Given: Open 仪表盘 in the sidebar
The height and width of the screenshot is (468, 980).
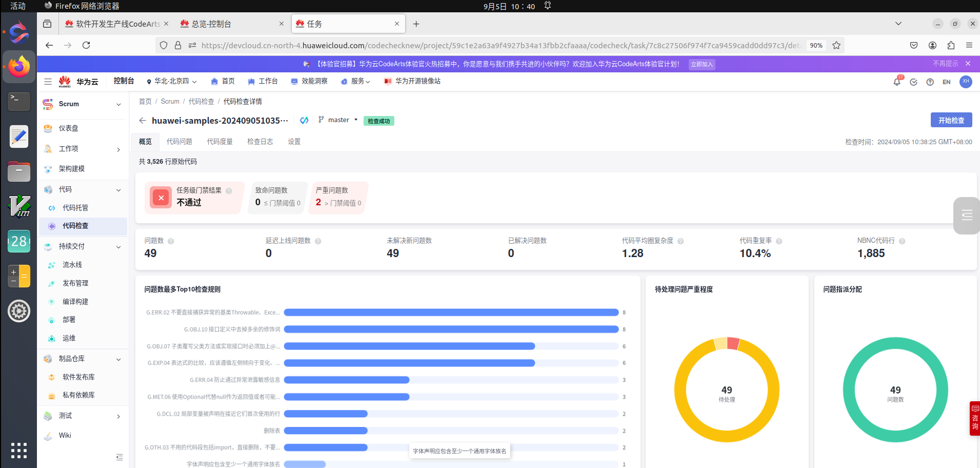Looking at the screenshot, I should (x=69, y=128).
